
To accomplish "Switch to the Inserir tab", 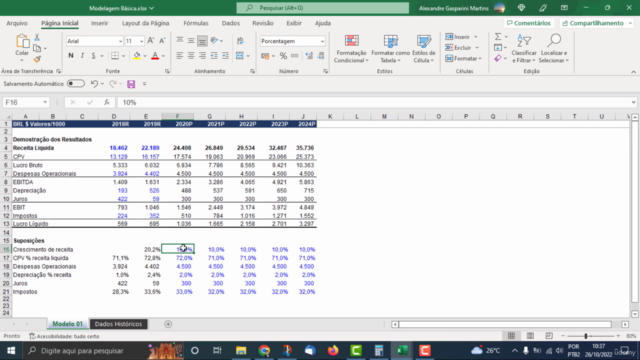I will pyautogui.click(x=100, y=23).
